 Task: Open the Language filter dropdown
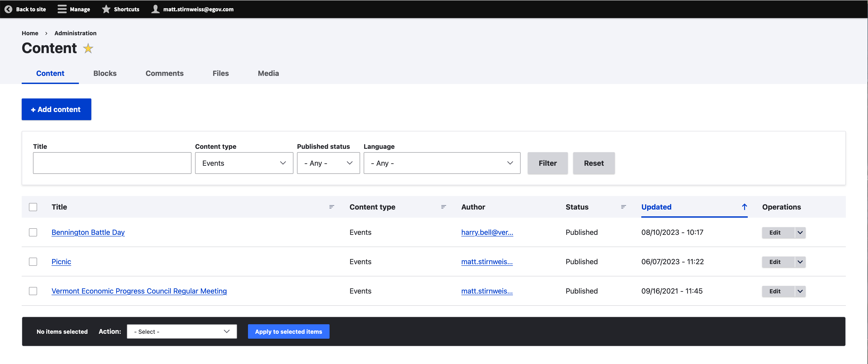pos(442,163)
